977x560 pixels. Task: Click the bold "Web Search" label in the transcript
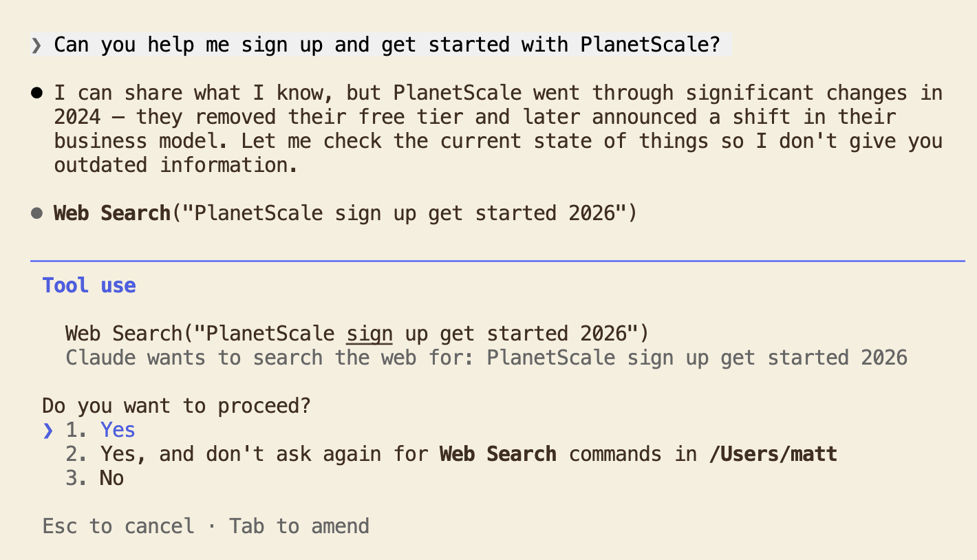(x=111, y=213)
